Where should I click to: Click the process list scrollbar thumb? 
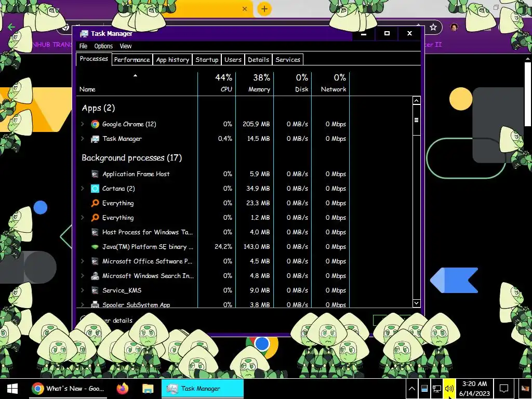point(416,120)
